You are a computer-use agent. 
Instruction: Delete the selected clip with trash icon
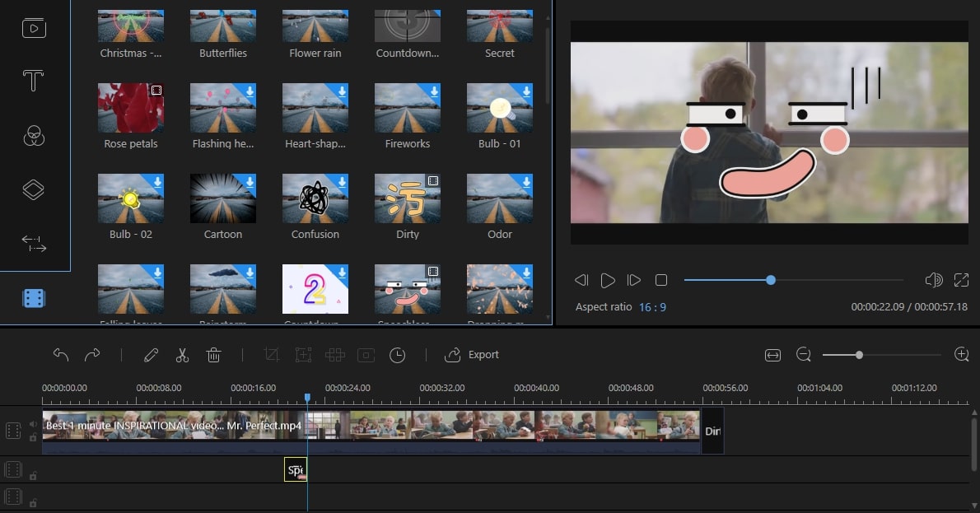(x=213, y=354)
